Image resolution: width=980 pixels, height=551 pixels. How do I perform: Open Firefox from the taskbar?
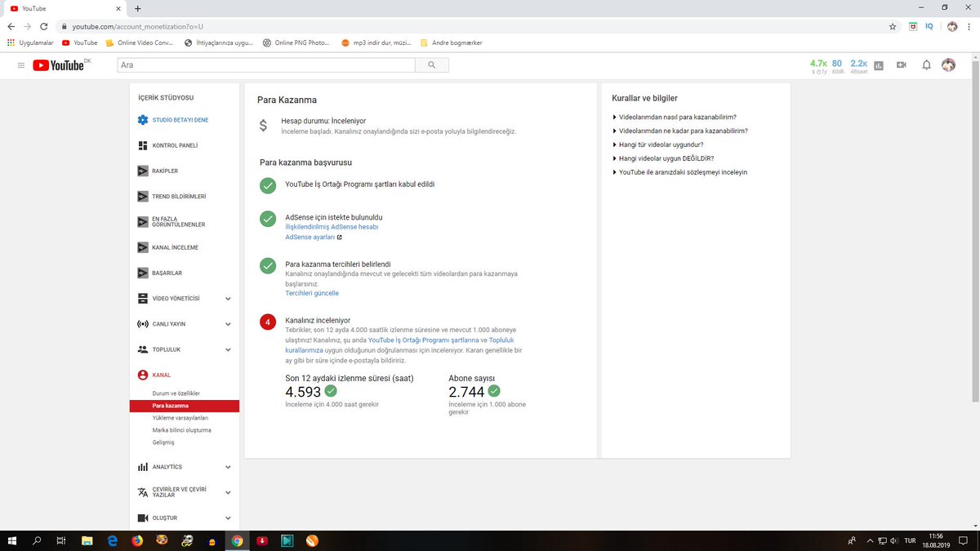pos(136,540)
